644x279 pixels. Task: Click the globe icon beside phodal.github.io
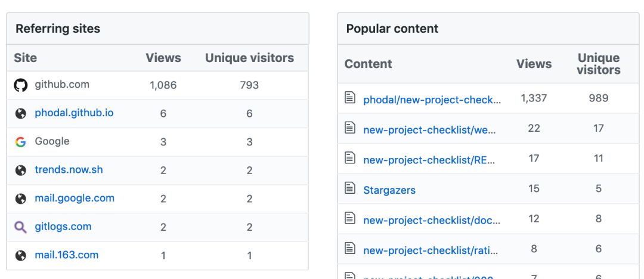pos(21,113)
